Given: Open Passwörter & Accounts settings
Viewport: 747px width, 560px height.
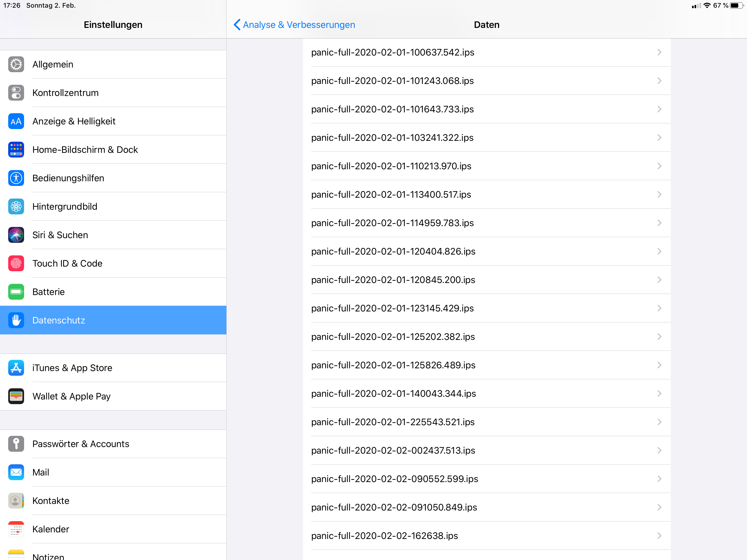Looking at the screenshot, I should [x=81, y=444].
